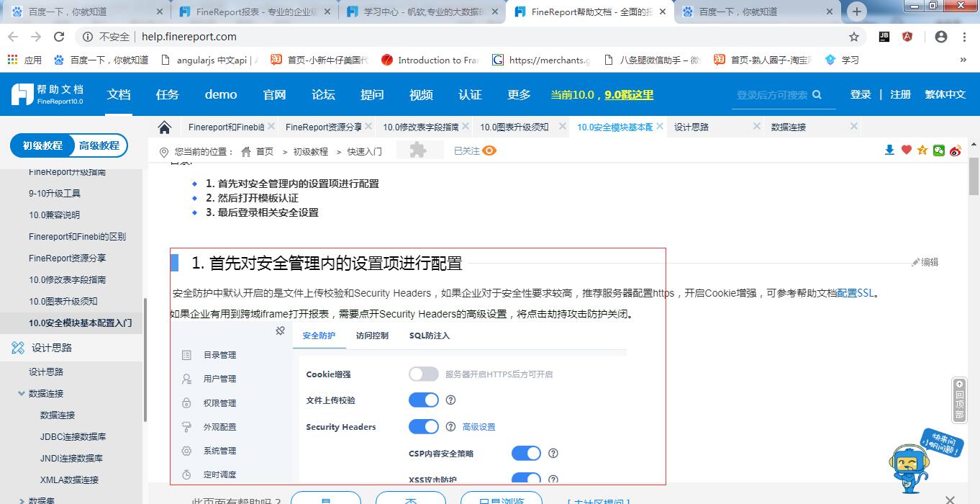Switch language with 繁体中文

click(945, 94)
